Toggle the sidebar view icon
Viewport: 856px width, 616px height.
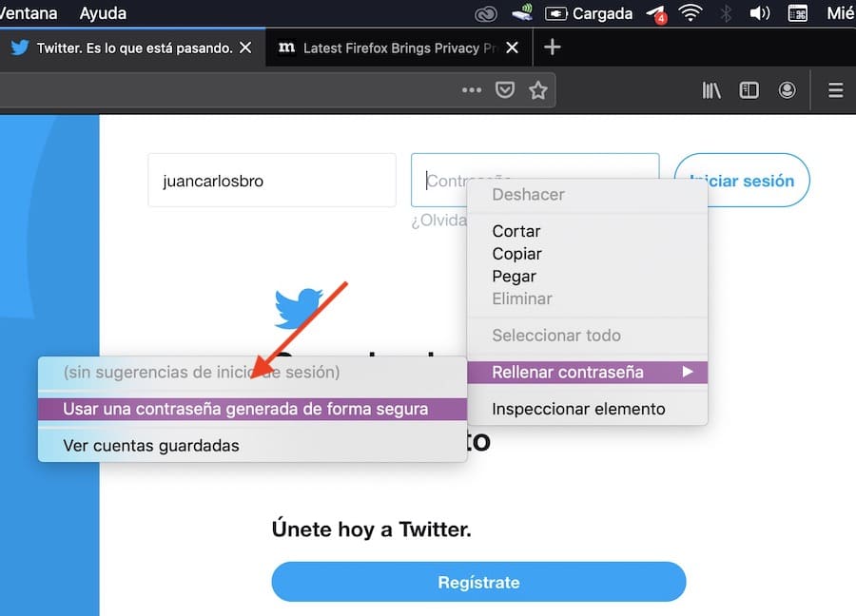point(749,90)
